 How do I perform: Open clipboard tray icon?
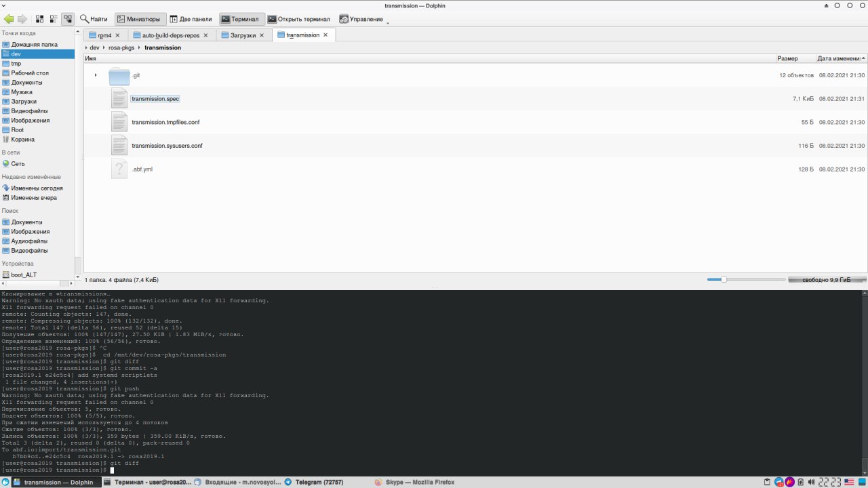(x=768, y=482)
